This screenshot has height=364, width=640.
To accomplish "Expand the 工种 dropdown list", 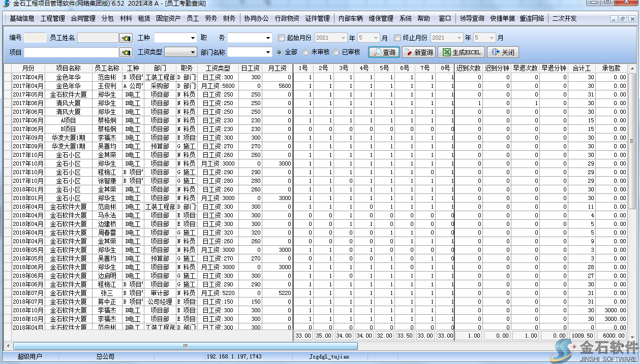I will coord(193,38).
